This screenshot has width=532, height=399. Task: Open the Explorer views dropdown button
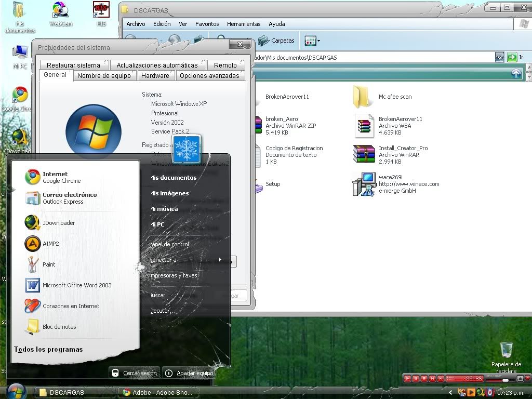tap(312, 41)
